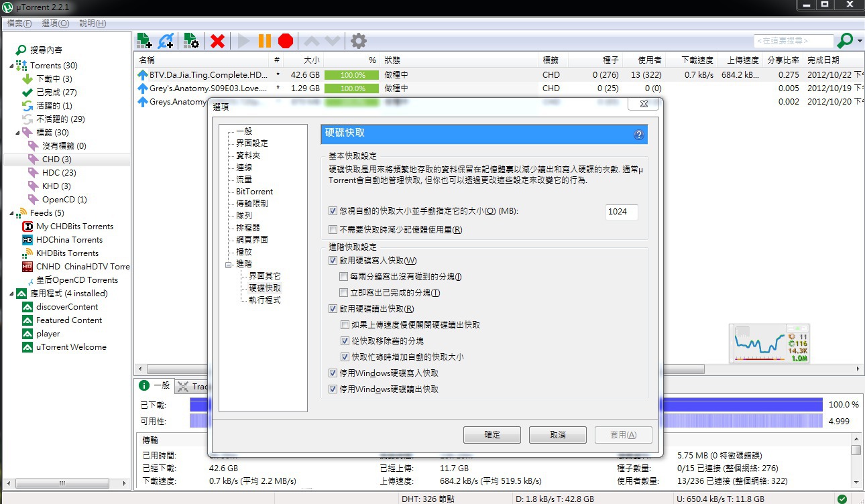Screen dimensions: 865x504
Task: Click the green status check icon in status bar
Action: point(842,499)
